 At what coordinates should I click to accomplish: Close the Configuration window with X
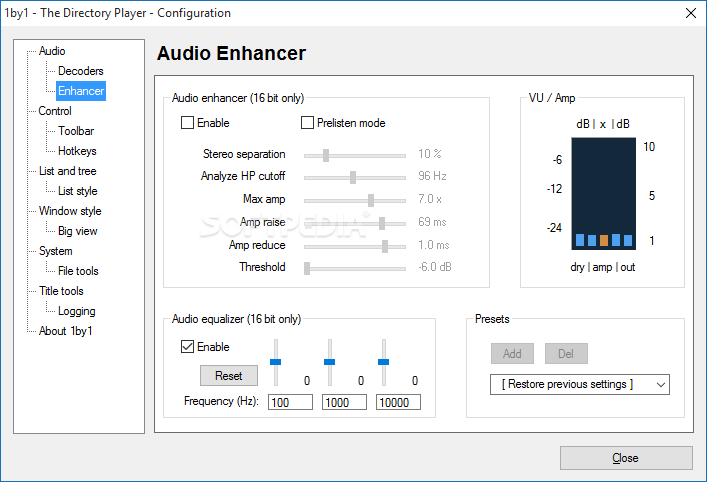(691, 13)
